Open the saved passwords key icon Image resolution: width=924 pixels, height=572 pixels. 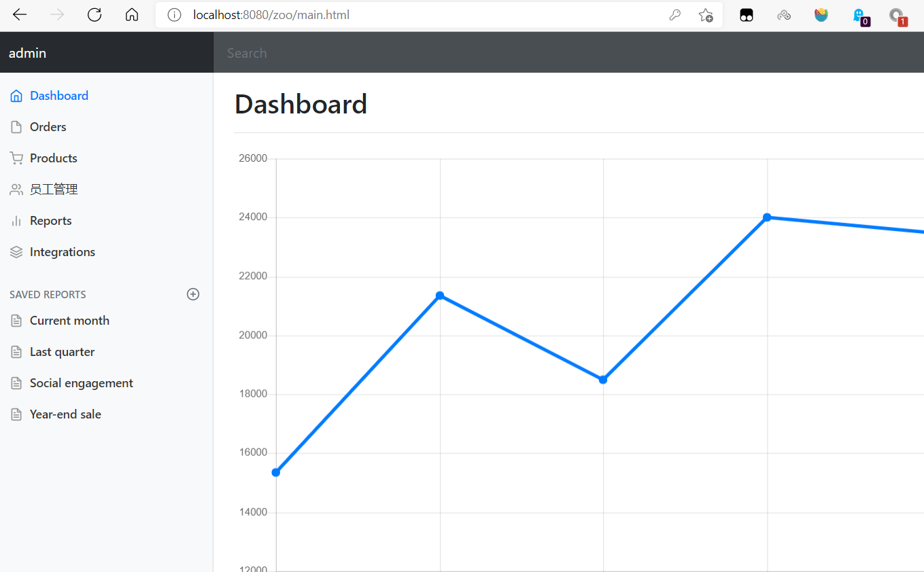point(674,15)
